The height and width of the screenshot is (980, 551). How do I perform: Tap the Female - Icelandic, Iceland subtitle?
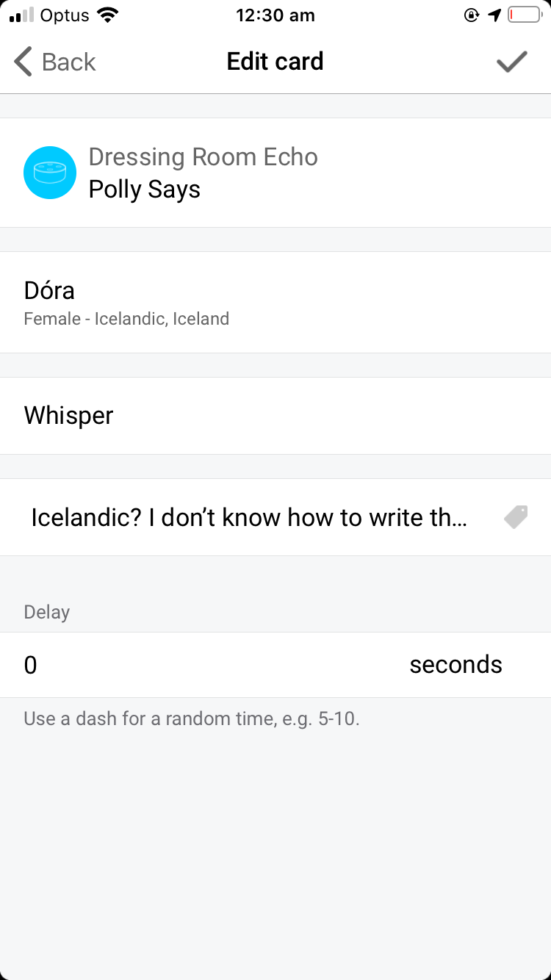pos(126,319)
